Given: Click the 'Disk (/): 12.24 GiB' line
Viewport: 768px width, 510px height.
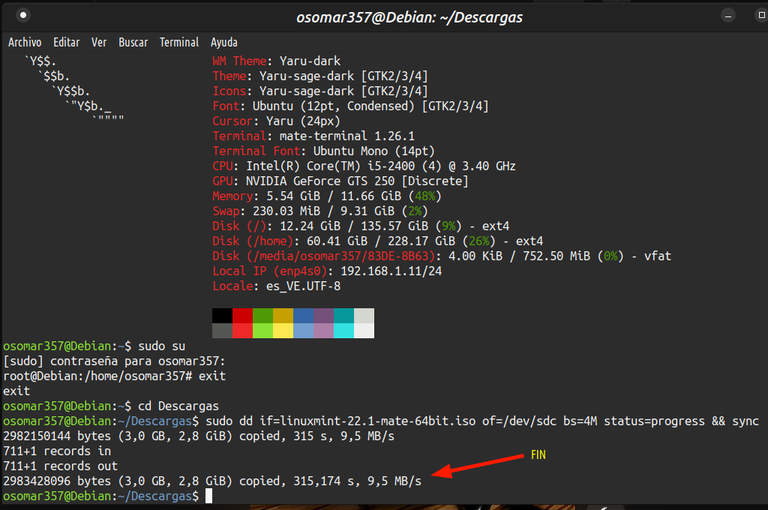Looking at the screenshot, I should coord(361,226).
